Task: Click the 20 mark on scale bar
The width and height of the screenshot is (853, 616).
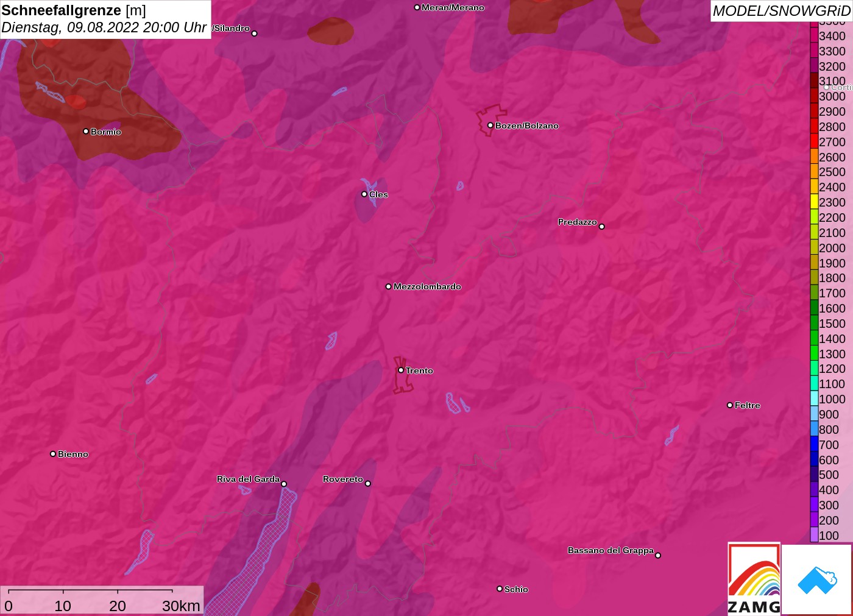Action: click(x=118, y=606)
